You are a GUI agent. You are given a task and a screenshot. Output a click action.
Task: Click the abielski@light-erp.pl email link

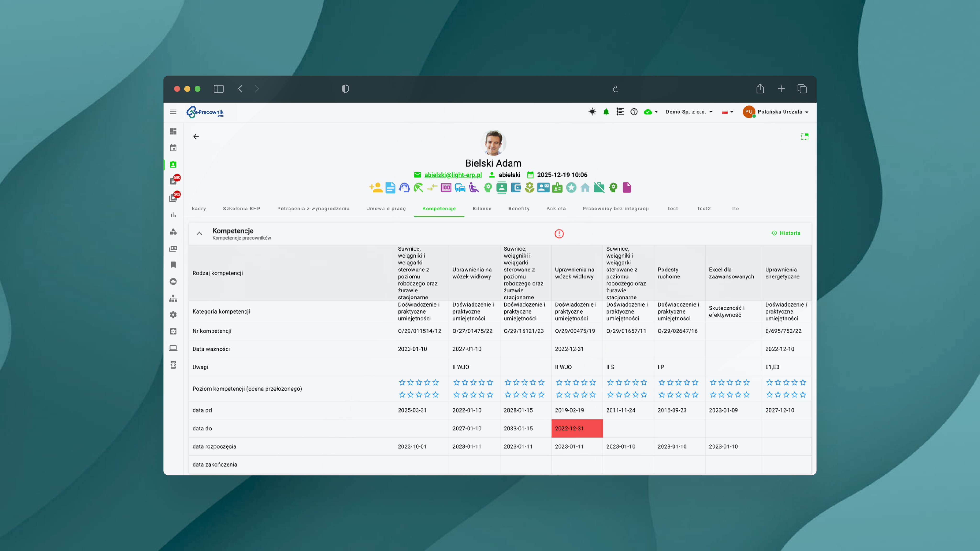453,175
